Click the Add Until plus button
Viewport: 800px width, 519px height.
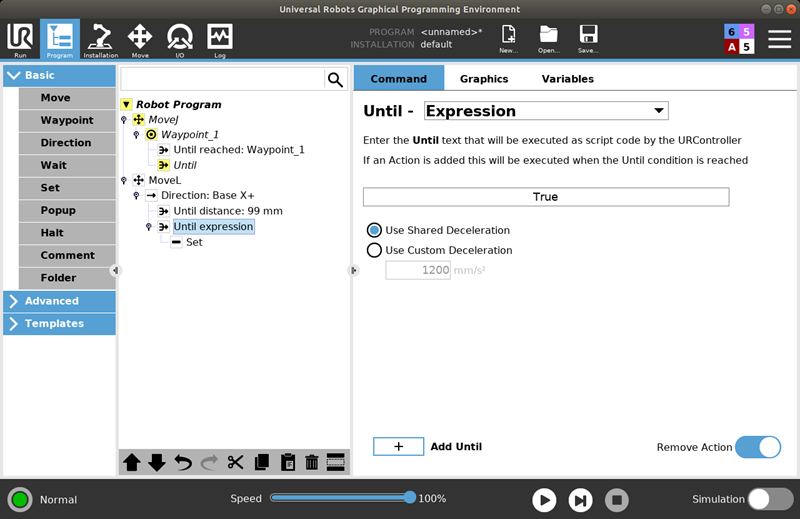pos(398,446)
